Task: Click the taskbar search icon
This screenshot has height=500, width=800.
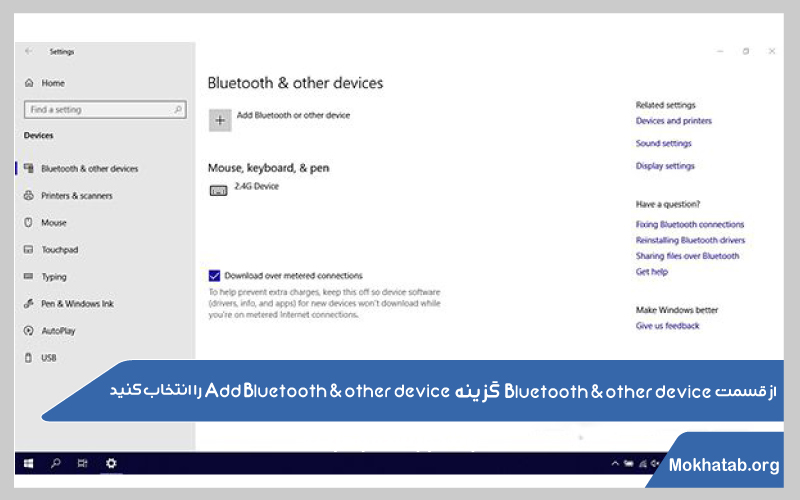Action: coord(56,463)
